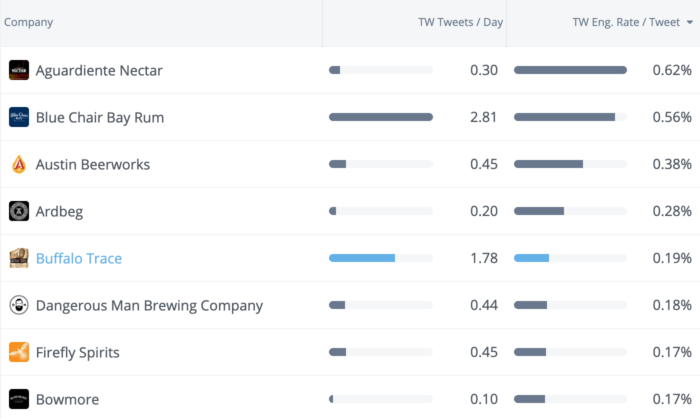Sort by Company column header
Image resolution: width=700 pixels, height=419 pixels.
coord(29,22)
